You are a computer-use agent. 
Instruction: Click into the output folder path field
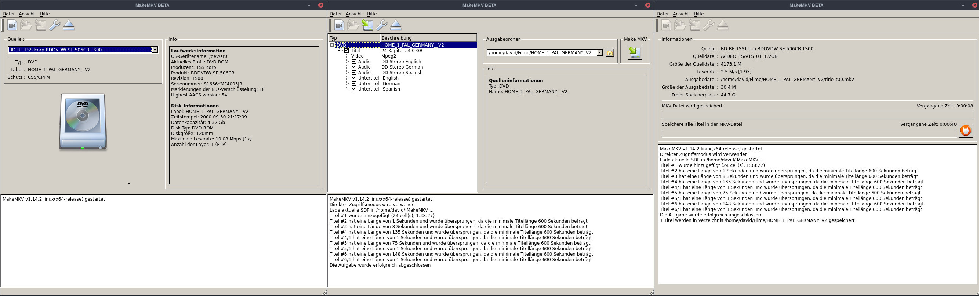542,53
